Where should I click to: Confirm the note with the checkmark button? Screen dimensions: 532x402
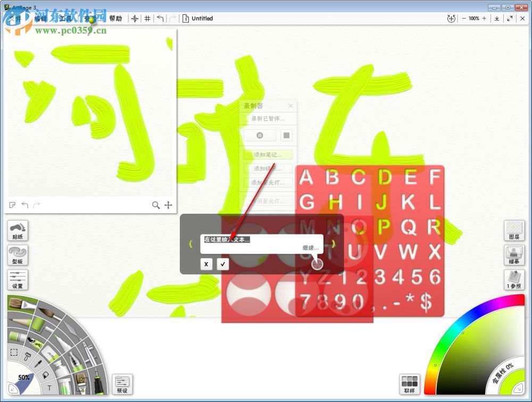pos(222,264)
